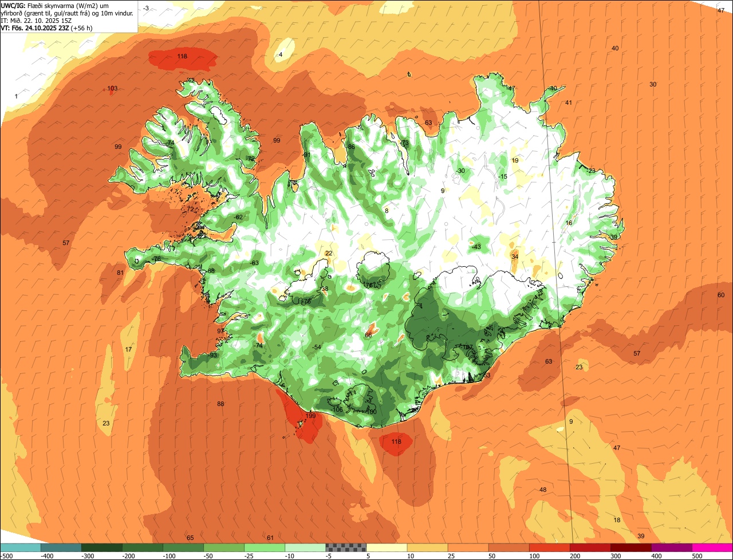Click the value 60 at the eastern edge

coord(721,295)
